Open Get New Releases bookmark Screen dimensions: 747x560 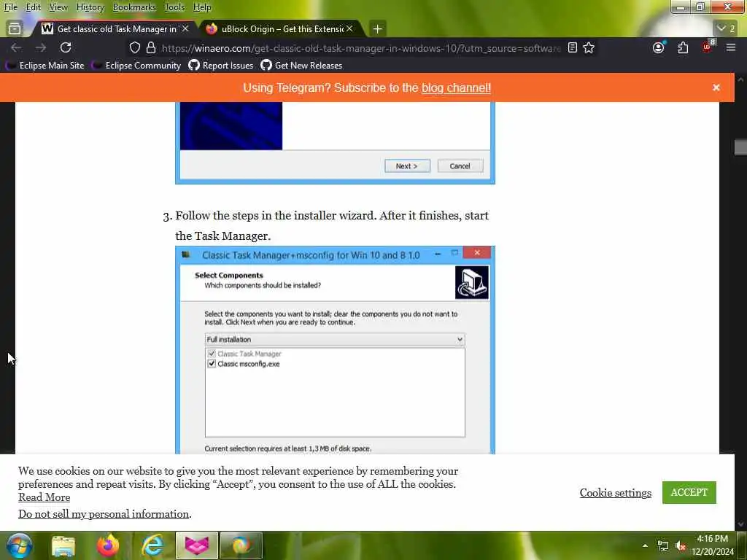[301, 65]
